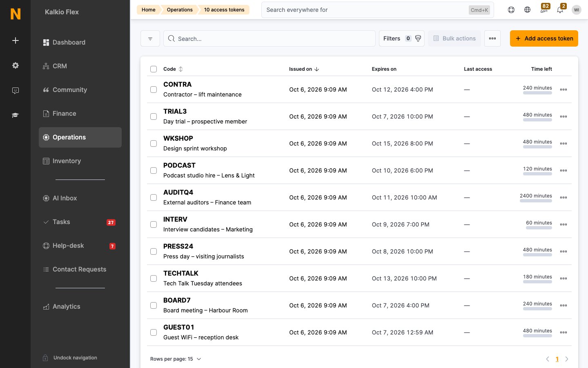588x368 pixels.
Task: Click the Home breadcrumb
Action: coord(149,10)
